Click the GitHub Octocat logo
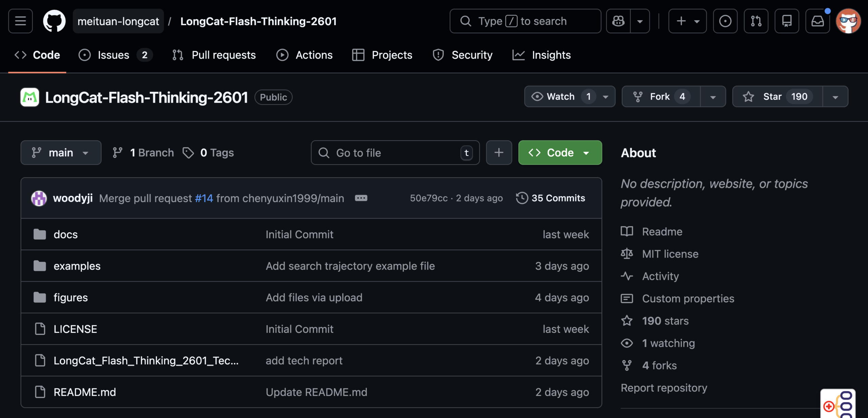 (54, 21)
